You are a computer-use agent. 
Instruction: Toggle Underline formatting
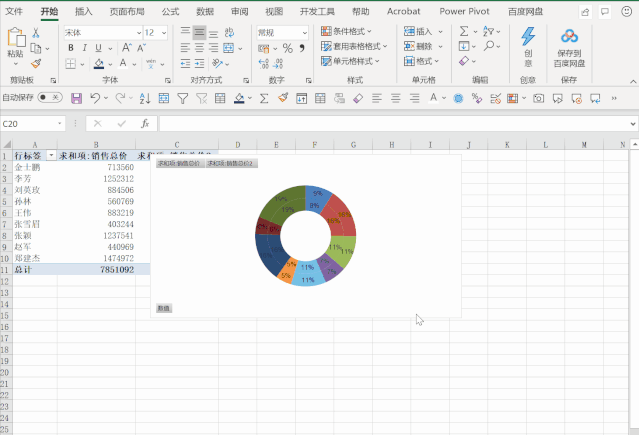pyautogui.click(x=98, y=48)
